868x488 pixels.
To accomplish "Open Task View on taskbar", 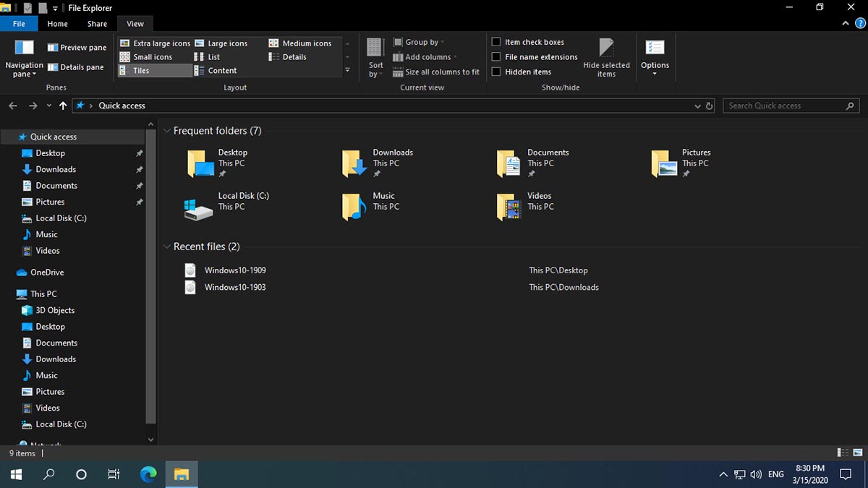I will click(x=114, y=475).
